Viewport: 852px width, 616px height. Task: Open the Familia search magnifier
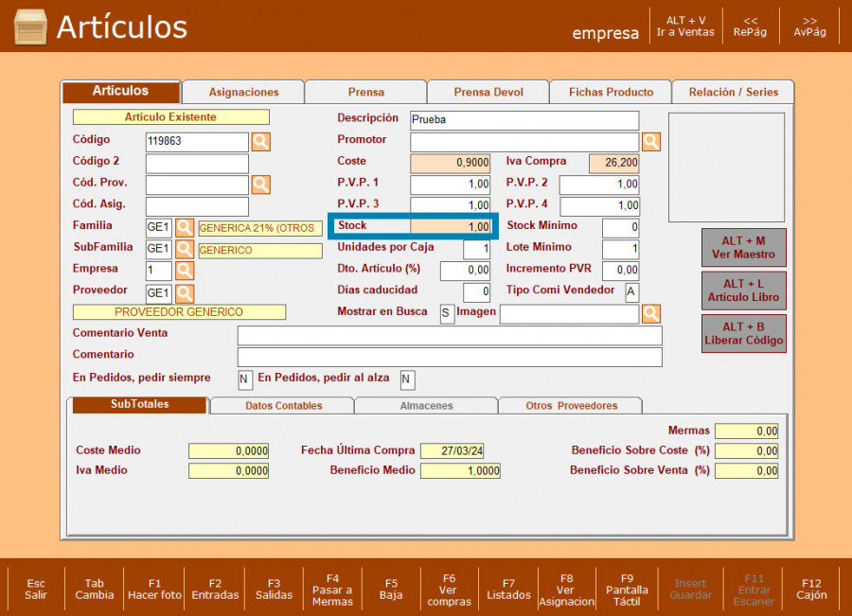pyautogui.click(x=185, y=228)
